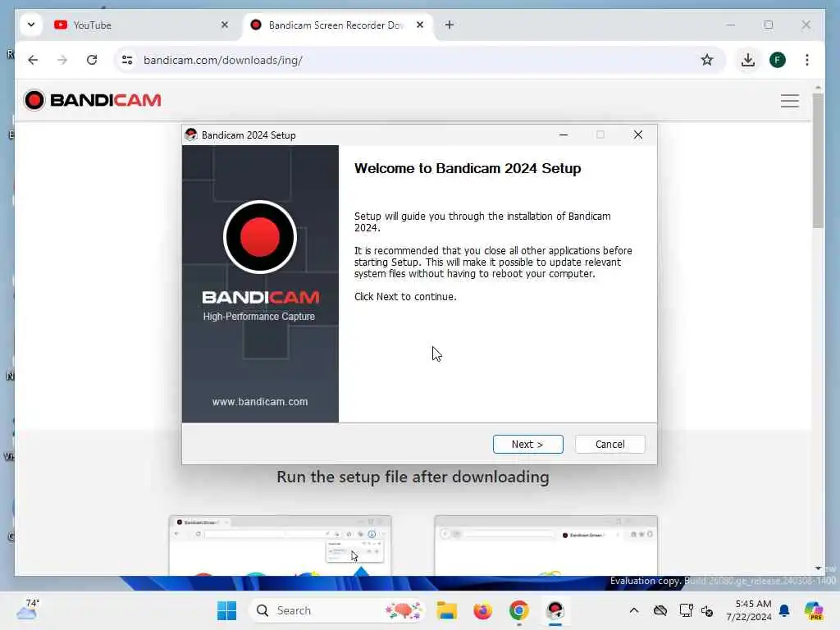This screenshot has width=840, height=630.
Task: Open the clock showing 5:45 AM
Action: (x=749, y=610)
